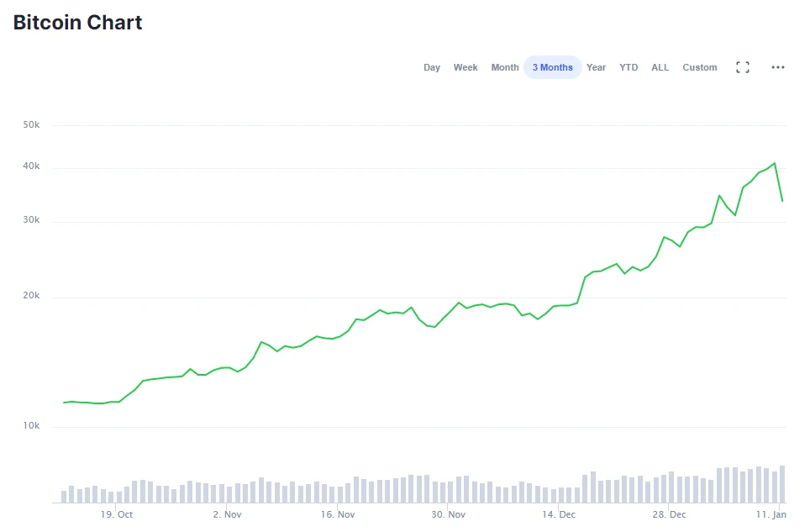
Task: Show the YTD time range
Action: click(629, 67)
